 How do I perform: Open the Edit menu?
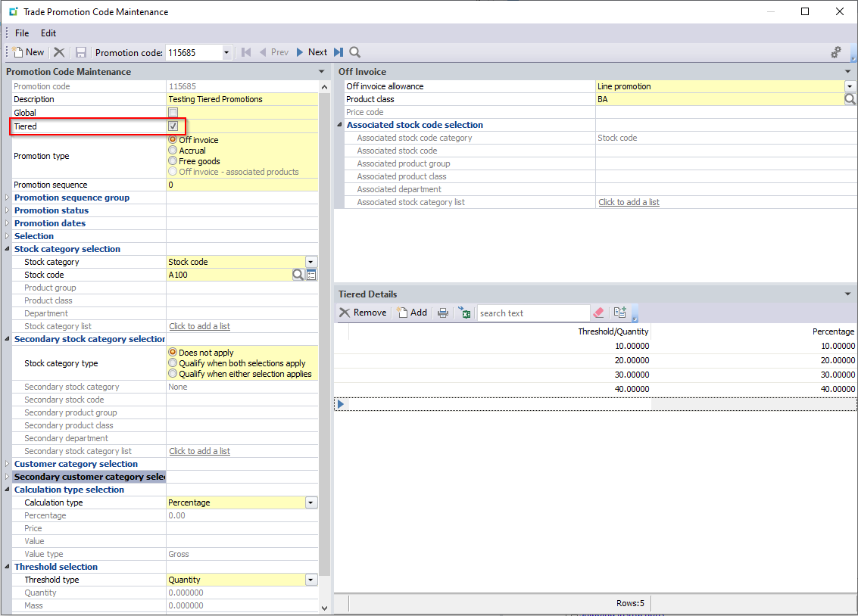point(48,33)
